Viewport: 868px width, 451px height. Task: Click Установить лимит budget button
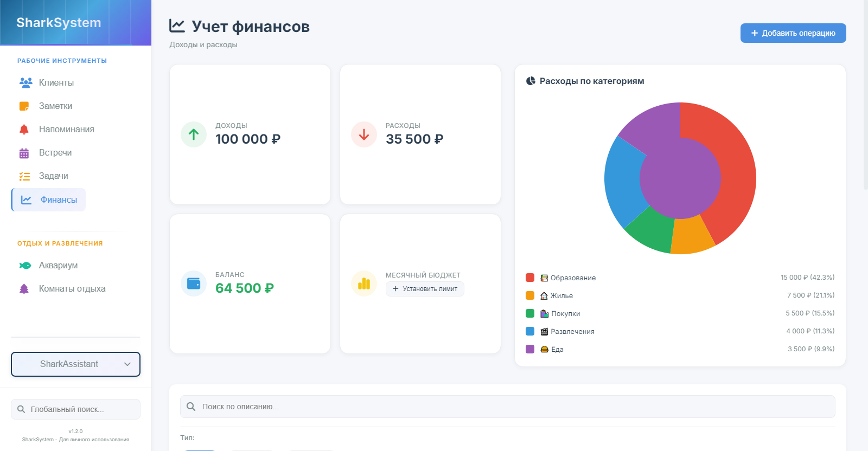[425, 289]
